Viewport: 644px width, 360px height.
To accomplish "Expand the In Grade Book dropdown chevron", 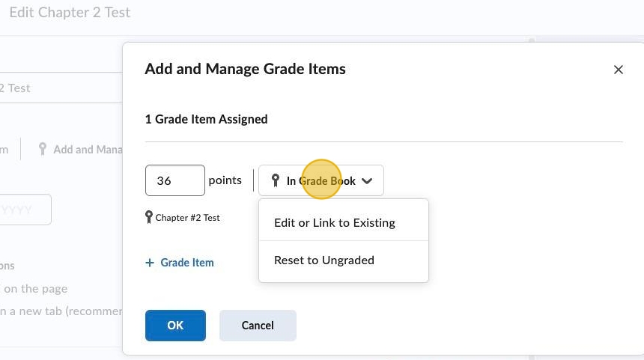I will tap(367, 181).
